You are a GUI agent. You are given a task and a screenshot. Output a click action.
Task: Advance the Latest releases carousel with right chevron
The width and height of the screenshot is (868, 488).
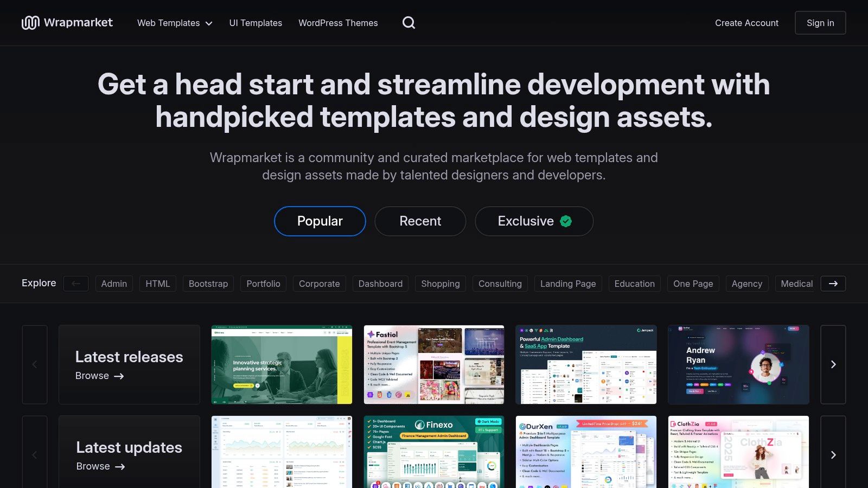[833, 364]
